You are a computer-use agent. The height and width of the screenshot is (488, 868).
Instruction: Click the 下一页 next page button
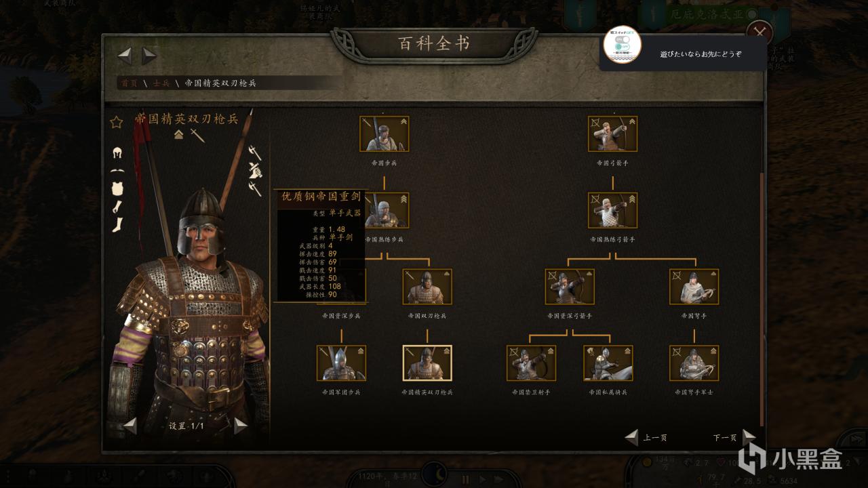(x=734, y=438)
